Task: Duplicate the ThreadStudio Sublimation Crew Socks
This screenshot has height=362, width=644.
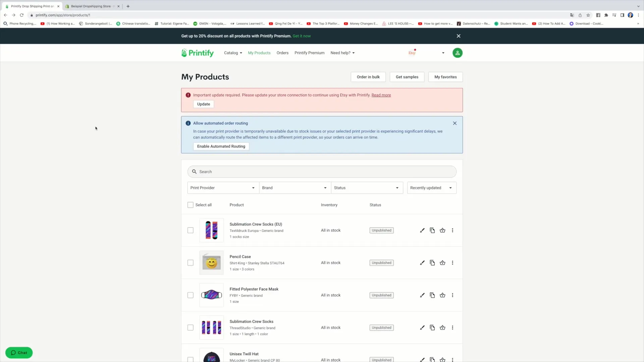Action: point(432,327)
